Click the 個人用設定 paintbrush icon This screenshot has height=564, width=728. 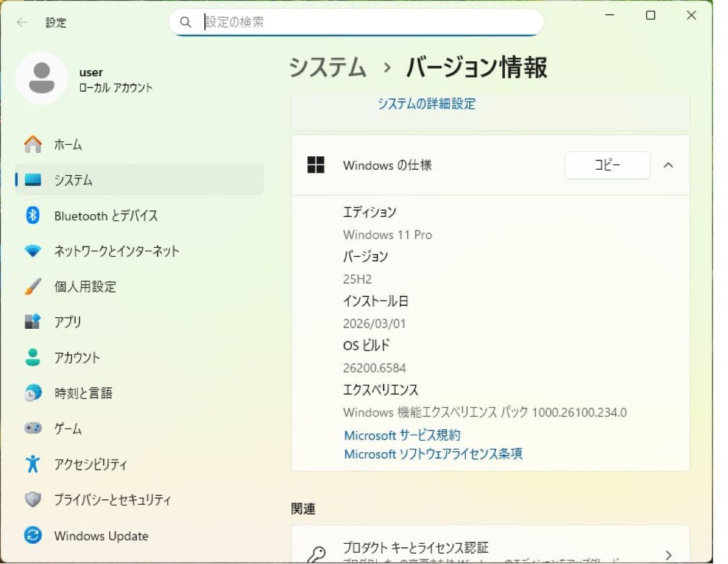pyautogui.click(x=32, y=286)
